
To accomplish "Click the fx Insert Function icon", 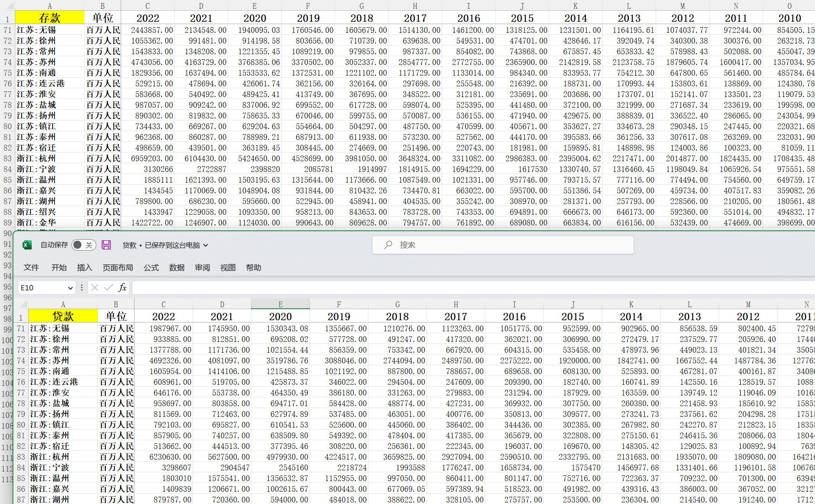I will (x=122, y=287).
